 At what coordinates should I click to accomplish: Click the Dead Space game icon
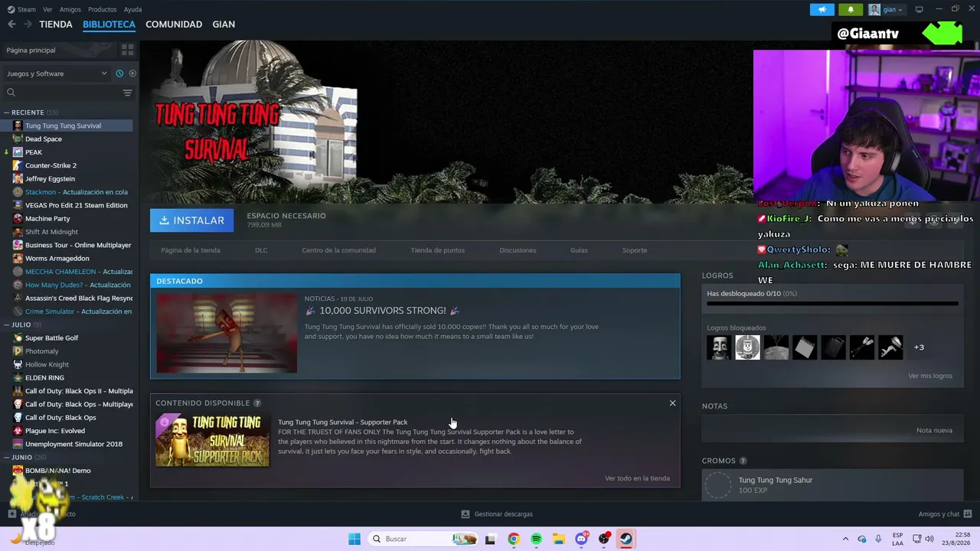click(18, 139)
